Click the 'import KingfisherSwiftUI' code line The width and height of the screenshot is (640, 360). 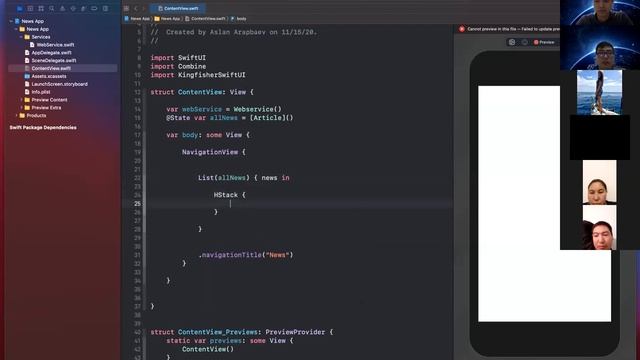click(x=198, y=75)
